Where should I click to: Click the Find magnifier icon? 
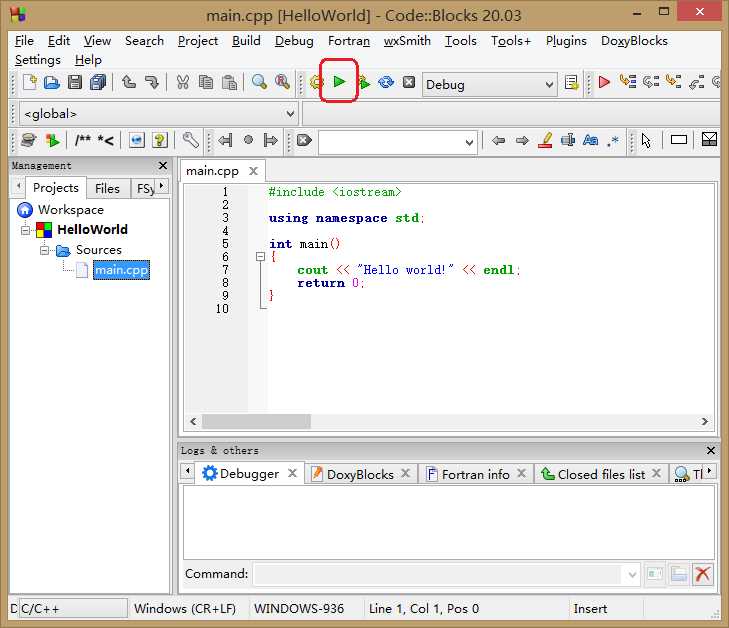click(x=259, y=83)
